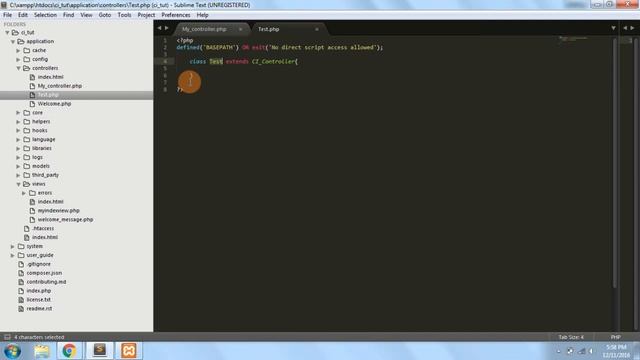Viewport: 640px width, 360px height.
Task: Open readme.rst file
Action: click(x=39, y=309)
